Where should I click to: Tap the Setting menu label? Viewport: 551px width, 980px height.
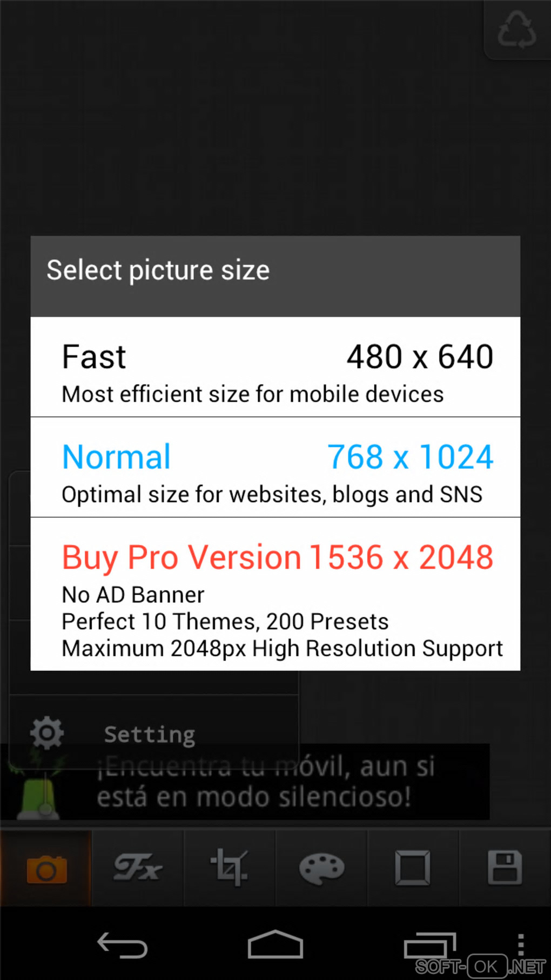click(150, 734)
